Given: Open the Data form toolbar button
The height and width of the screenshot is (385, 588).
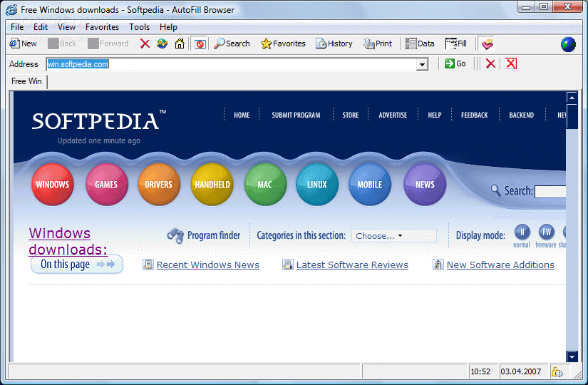Looking at the screenshot, I should (420, 43).
